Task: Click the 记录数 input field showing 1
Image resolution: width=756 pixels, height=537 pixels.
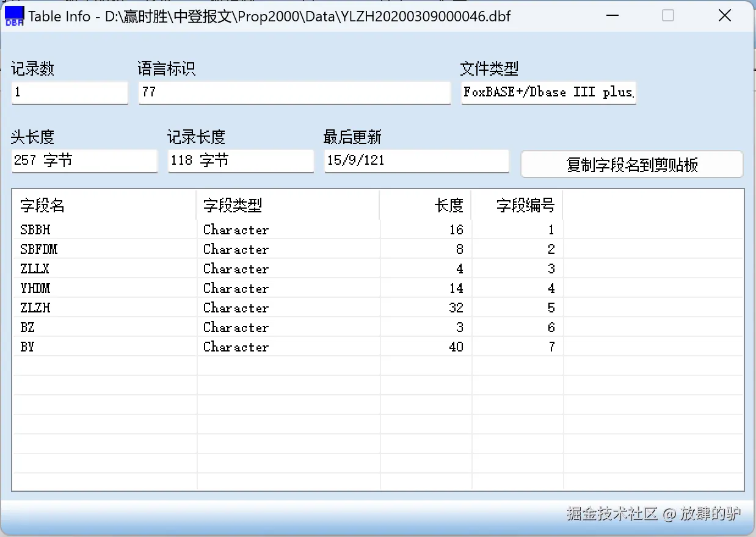Action: tap(69, 92)
